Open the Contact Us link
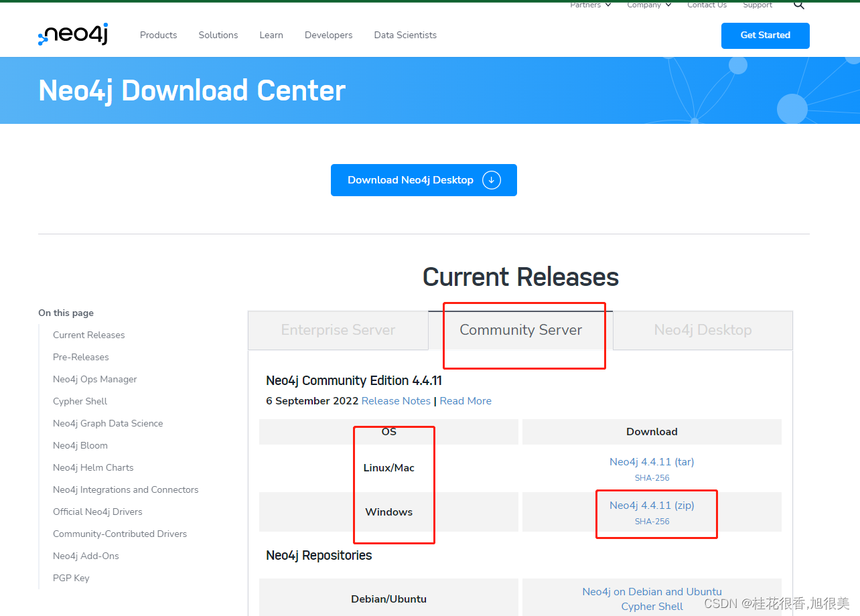The height and width of the screenshot is (616, 860). point(707,5)
